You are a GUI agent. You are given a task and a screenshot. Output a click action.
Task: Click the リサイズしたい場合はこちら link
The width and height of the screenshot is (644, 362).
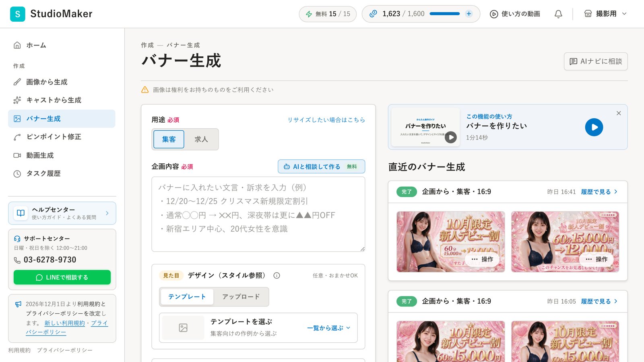pos(326,120)
